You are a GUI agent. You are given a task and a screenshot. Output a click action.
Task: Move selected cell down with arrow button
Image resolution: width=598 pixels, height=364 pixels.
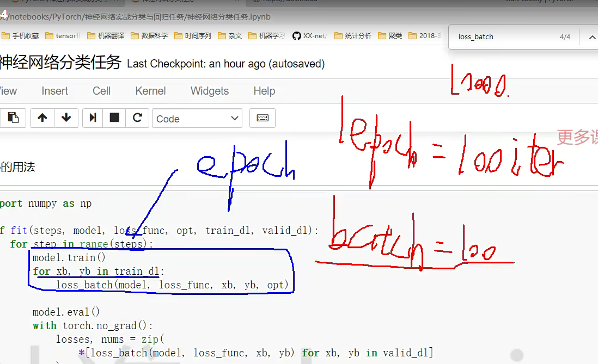click(x=66, y=118)
